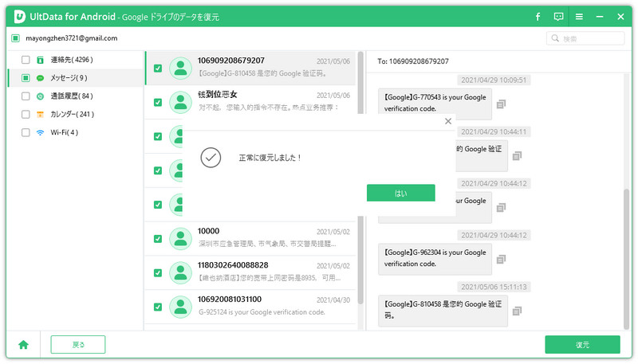Image resolution: width=638 pixels, height=364 pixels.
Task: Open the 10000 conversation dated 2021/05/02
Action: pyautogui.click(x=250, y=239)
